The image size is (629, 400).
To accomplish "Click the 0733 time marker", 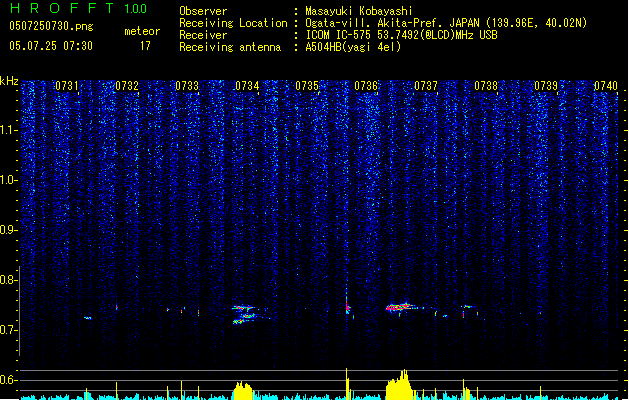I will (x=187, y=85).
